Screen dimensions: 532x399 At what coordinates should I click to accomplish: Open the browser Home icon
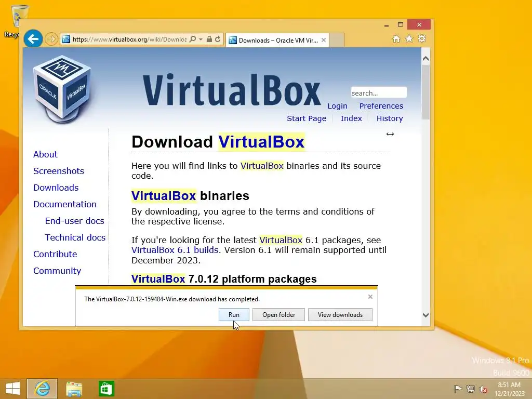click(x=396, y=38)
